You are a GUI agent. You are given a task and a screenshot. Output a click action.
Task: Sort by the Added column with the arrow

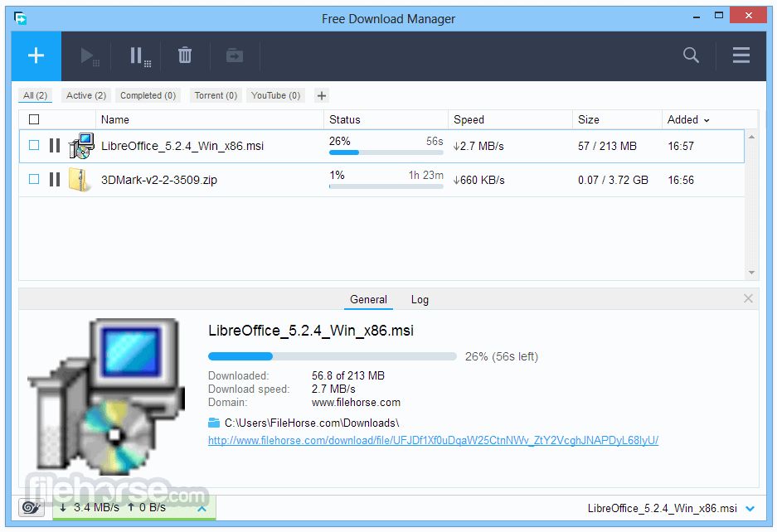click(707, 120)
